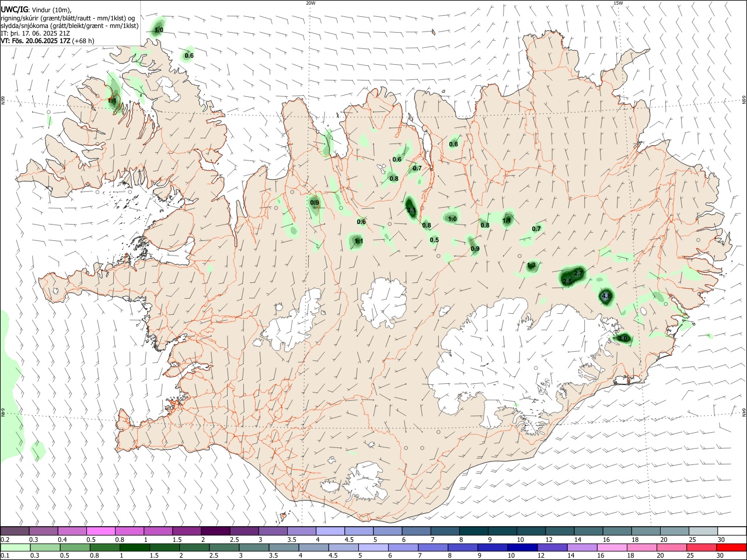Click the 15W longitude label
Viewport: 747px width, 560px height.
[x=617, y=3]
